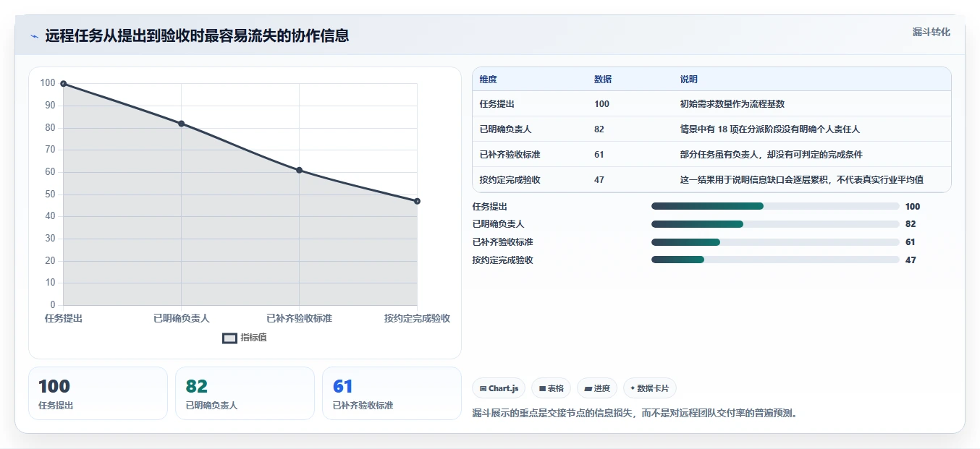The height and width of the screenshot is (449, 980).
Task: Click the 漏斗转化 label in the header
Action: pyautogui.click(x=932, y=32)
